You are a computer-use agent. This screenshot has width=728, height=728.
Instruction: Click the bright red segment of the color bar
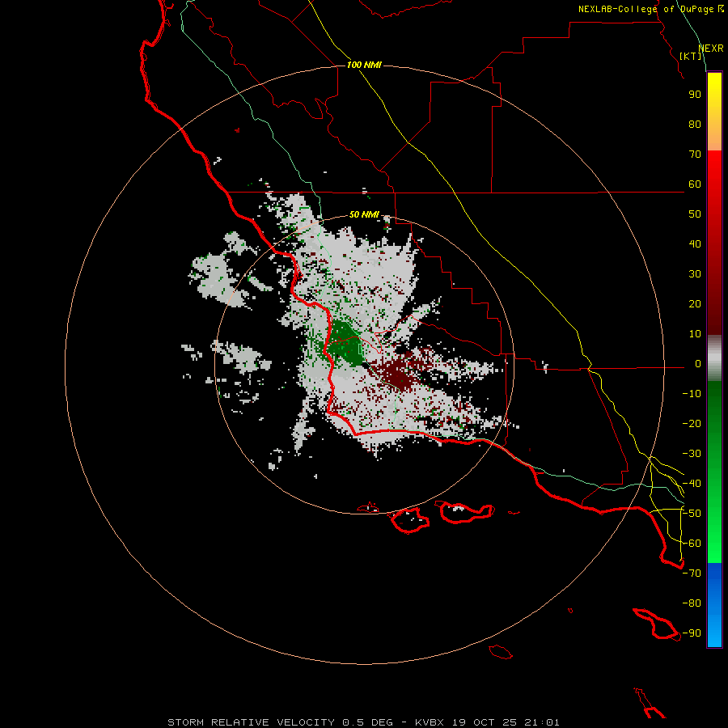(x=714, y=170)
